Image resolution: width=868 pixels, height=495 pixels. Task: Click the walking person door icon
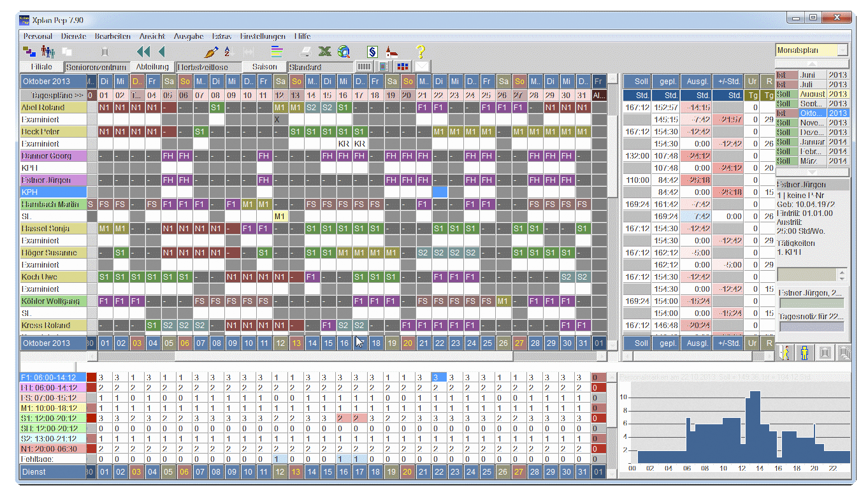pyautogui.click(x=785, y=352)
